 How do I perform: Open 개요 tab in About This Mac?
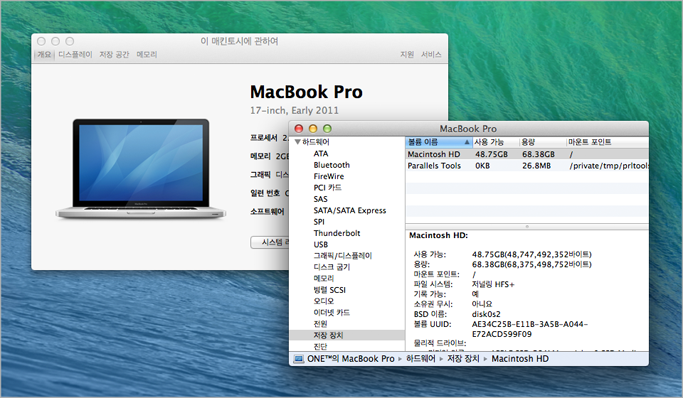click(x=44, y=54)
